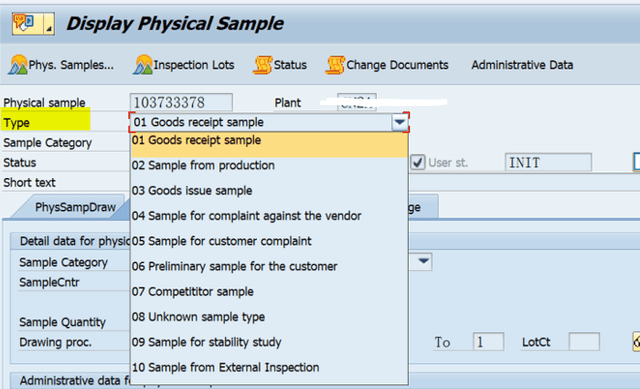Select 09 Sample for stability study
This screenshot has height=389, width=640.
[x=269, y=342]
